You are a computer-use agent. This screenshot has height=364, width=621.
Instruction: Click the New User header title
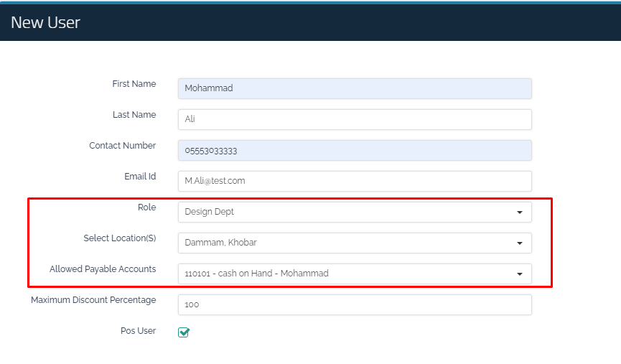tap(45, 22)
